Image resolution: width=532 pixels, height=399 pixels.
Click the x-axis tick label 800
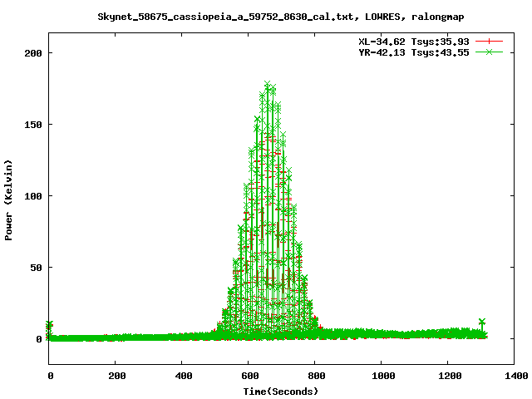click(x=317, y=376)
